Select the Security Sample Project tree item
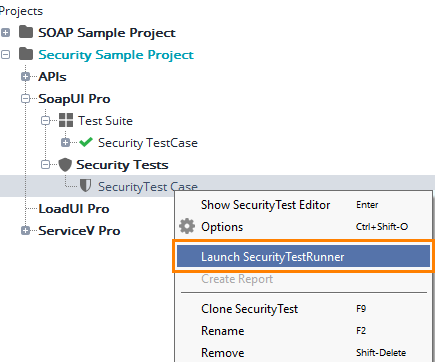447x362 pixels. coord(116,55)
